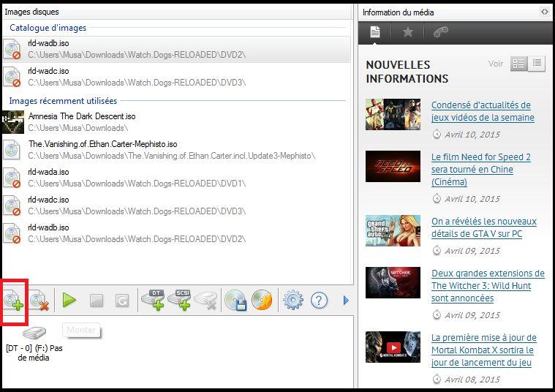
Task: Click the Grand Theft Auto thumbnail
Action: [393, 230]
